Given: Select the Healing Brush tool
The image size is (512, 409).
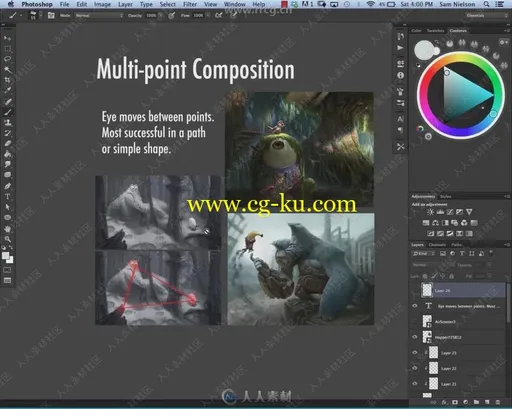Looking at the screenshot, I should tap(7, 101).
